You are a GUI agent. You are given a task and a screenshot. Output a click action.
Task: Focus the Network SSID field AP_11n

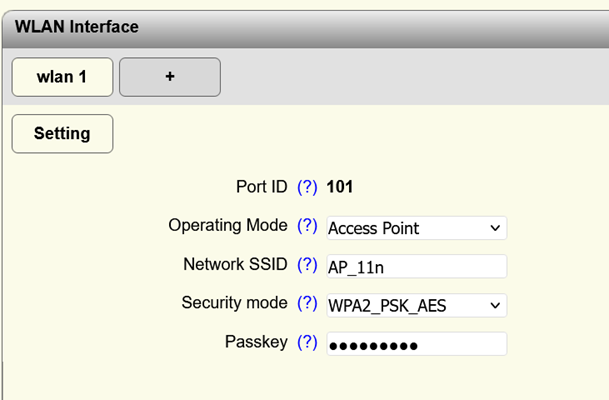416,266
